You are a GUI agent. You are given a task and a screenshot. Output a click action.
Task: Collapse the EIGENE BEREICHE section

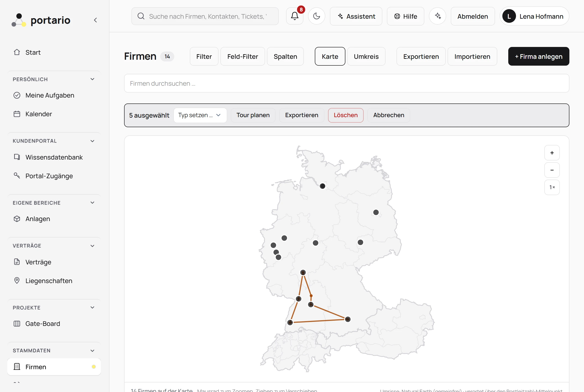coord(92,203)
